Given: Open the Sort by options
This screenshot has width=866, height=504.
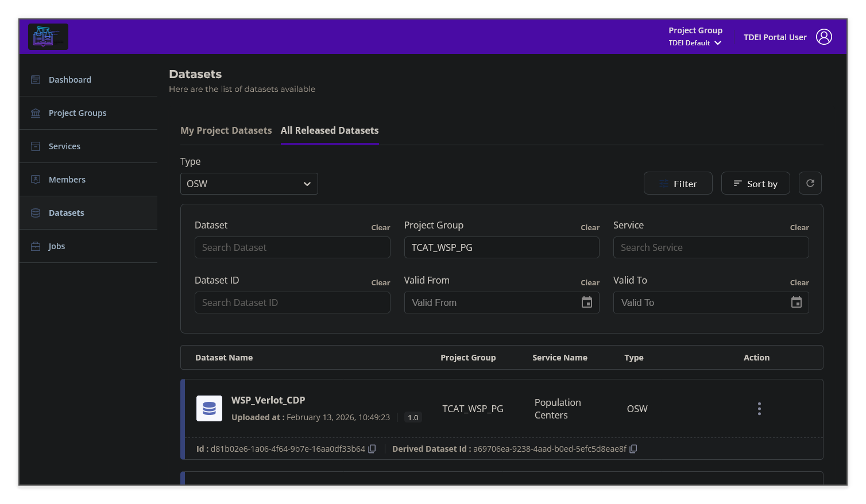Looking at the screenshot, I should 755,183.
